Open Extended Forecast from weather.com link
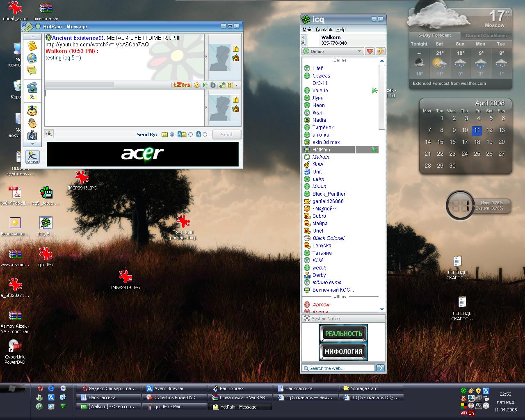Image resolution: width=525 pixels, height=420 pixels. click(449, 83)
